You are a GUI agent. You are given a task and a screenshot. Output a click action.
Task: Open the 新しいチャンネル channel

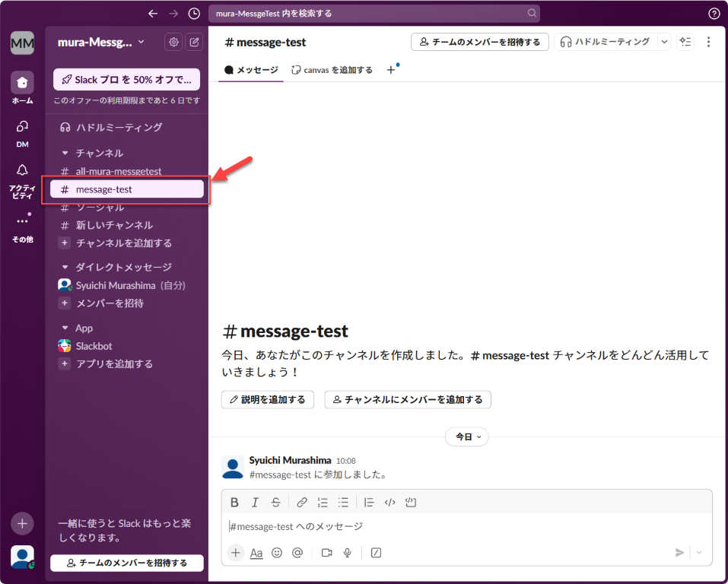click(127, 225)
